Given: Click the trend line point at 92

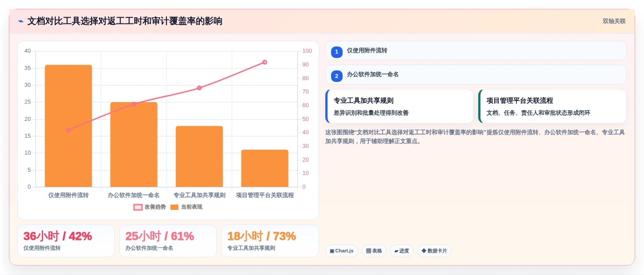Looking at the screenshot, I should coord(265,62).
